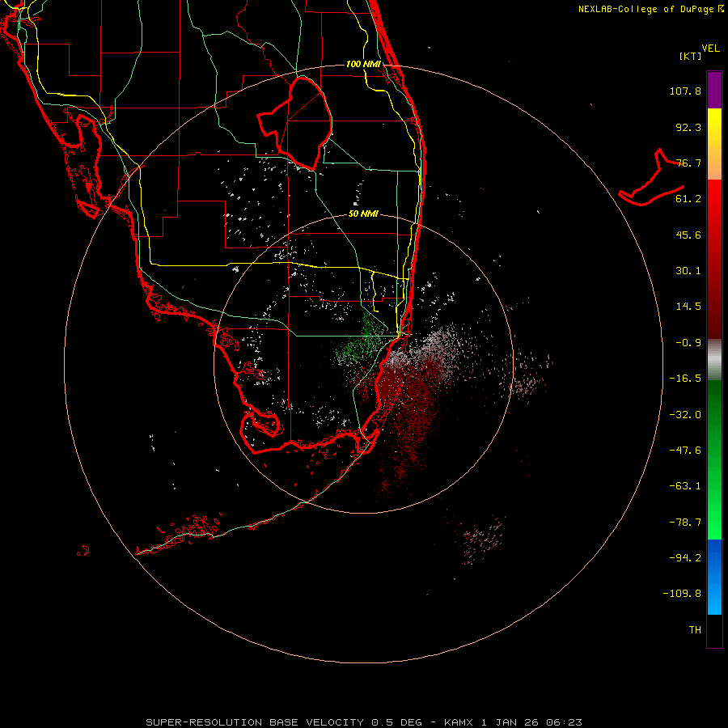Click the -63.1 legend value
The height and width of the screenshot is (728, 728).
[x=685, y=486]
